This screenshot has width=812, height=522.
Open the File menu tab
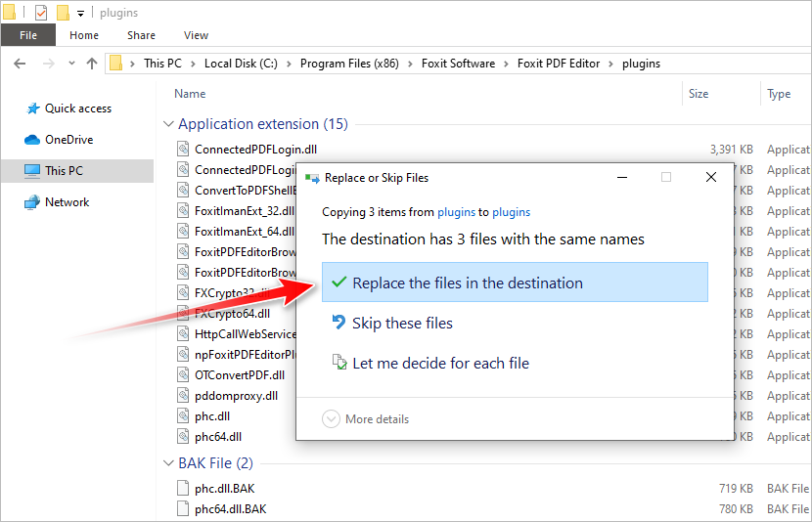click(x=28, y=35)
